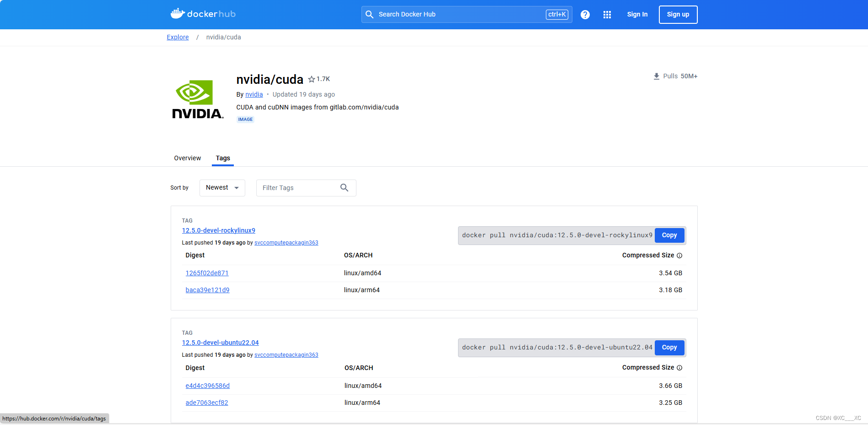The height and width of the screenshot is (425, 868).
Task: Open the nvidia publisher link
Action: click(254, 94)
